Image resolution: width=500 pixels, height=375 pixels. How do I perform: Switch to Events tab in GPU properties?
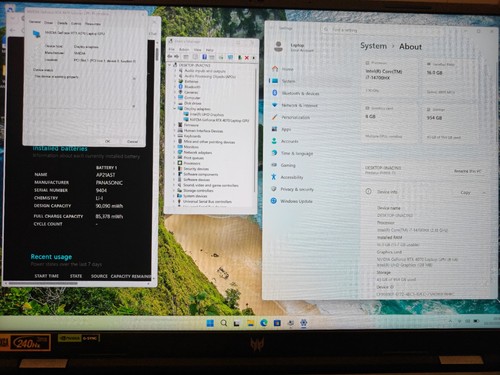(76, 23)
